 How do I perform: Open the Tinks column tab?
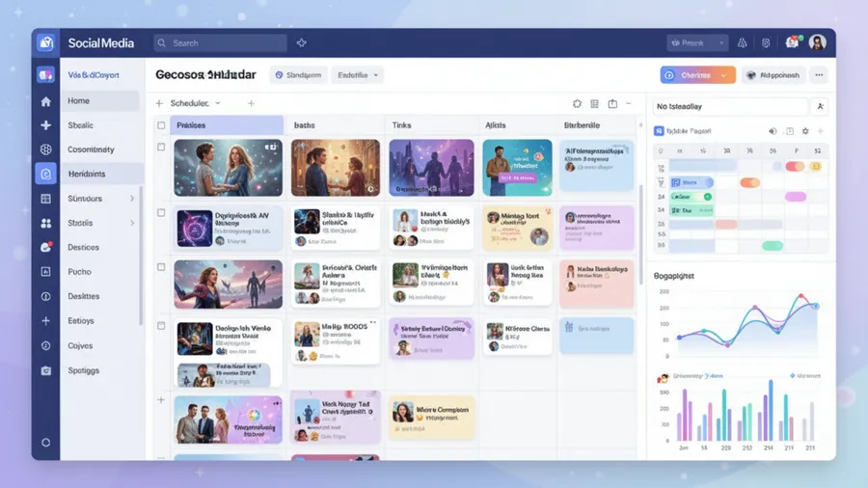click(x=401, y=125)
